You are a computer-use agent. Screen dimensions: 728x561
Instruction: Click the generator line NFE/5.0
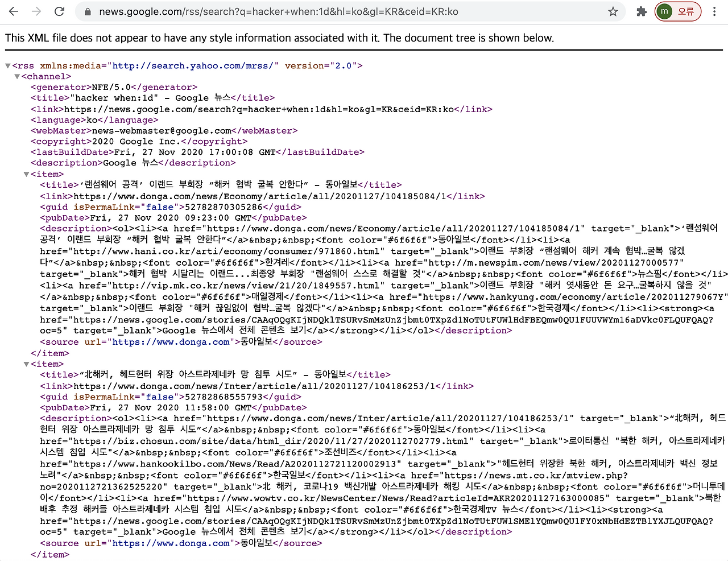pos(114,88)
